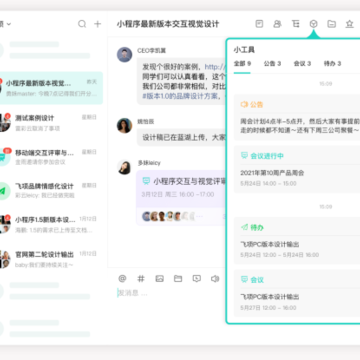Select the 小程序最新版本视觉 conversation
360x360 pixels.
51,88
